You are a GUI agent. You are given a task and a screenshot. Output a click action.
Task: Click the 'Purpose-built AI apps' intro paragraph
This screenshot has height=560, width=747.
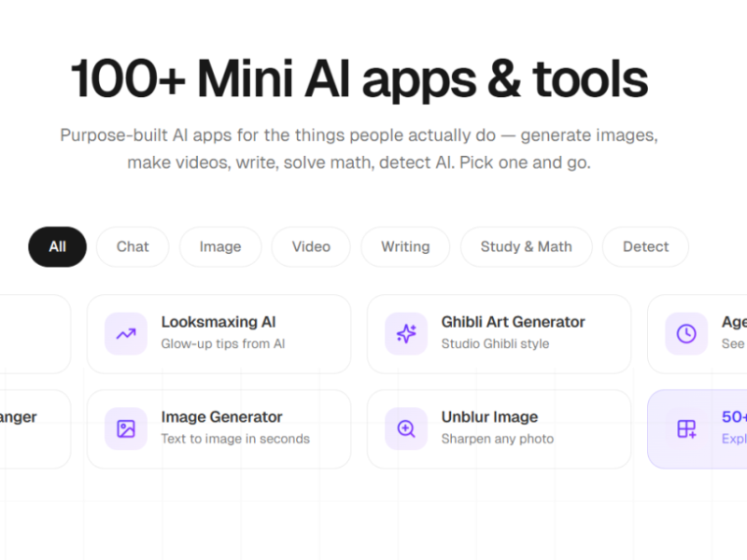coord(359,148)
